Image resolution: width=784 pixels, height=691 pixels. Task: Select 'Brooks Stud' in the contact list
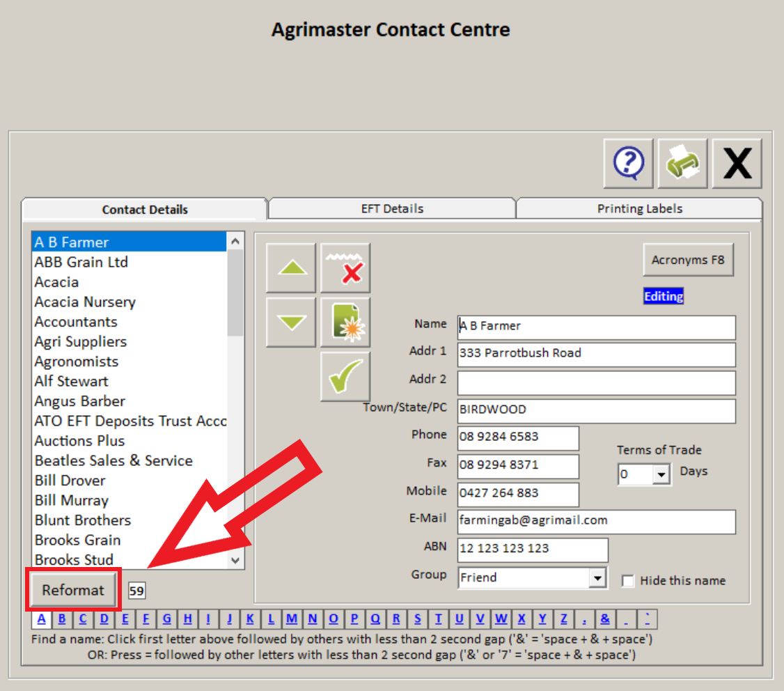click(x=129, y=559)
